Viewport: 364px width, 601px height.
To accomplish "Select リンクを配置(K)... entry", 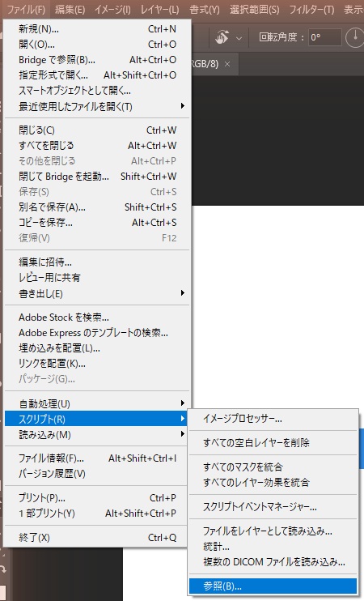I will (x=97, y=364).
